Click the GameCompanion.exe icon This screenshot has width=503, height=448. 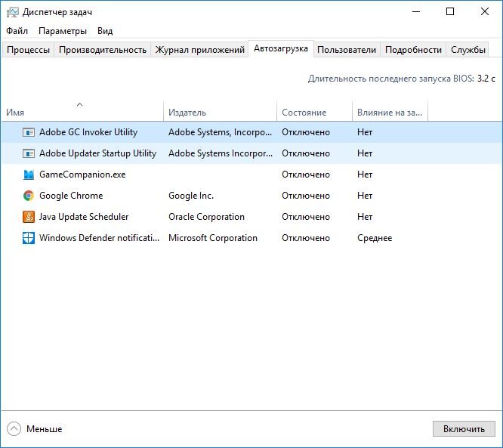click(x=29, y=175)
